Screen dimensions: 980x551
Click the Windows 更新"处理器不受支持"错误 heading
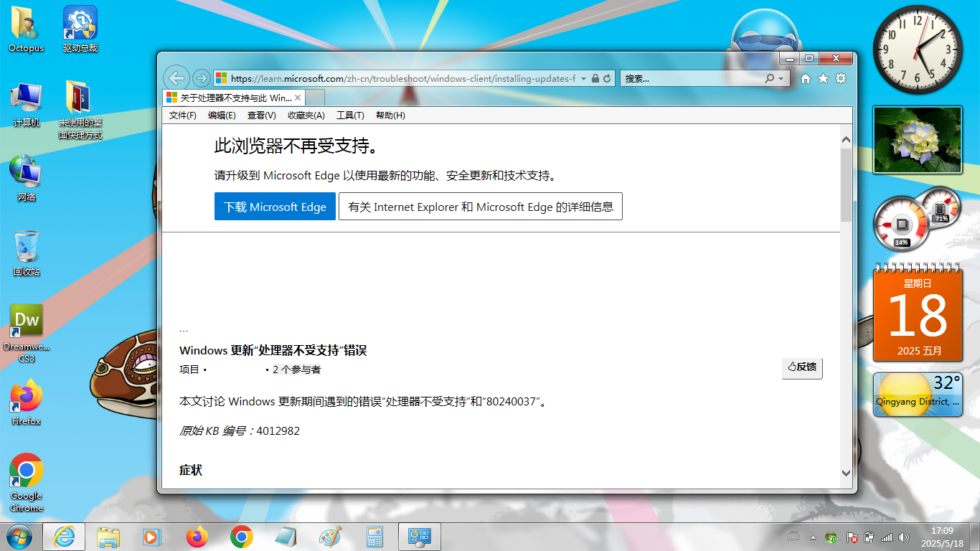pos(273,351)
